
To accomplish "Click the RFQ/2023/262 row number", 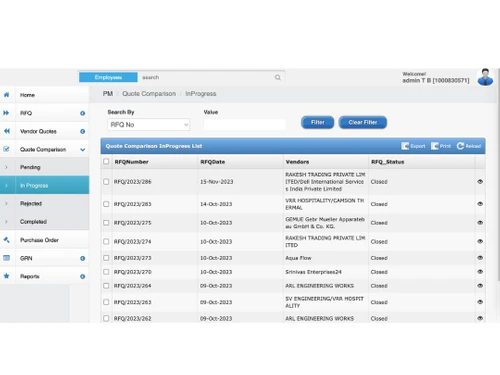I will click(132, 318).
